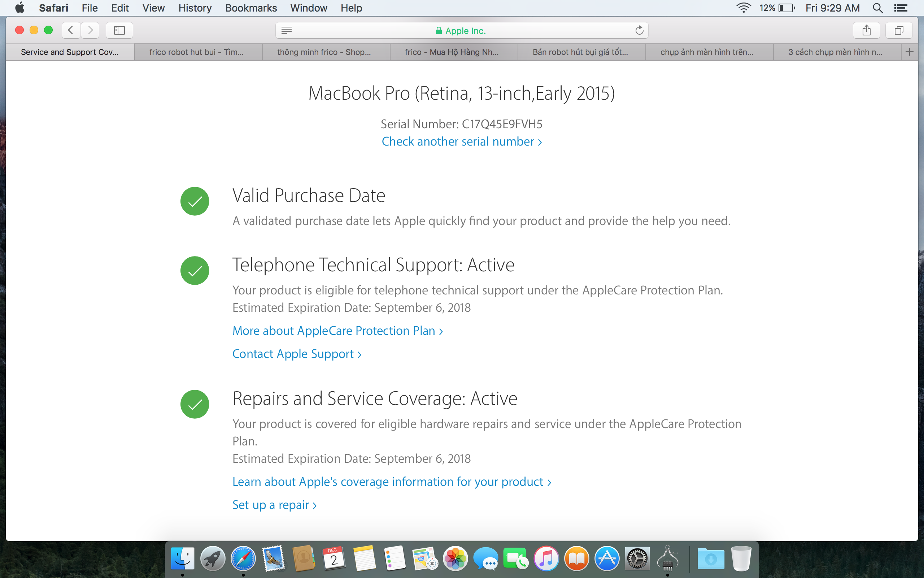Screen dimensions: 924x578
Task: Switch to frico robot hut bui tab
Action: (x=198, y=52)
